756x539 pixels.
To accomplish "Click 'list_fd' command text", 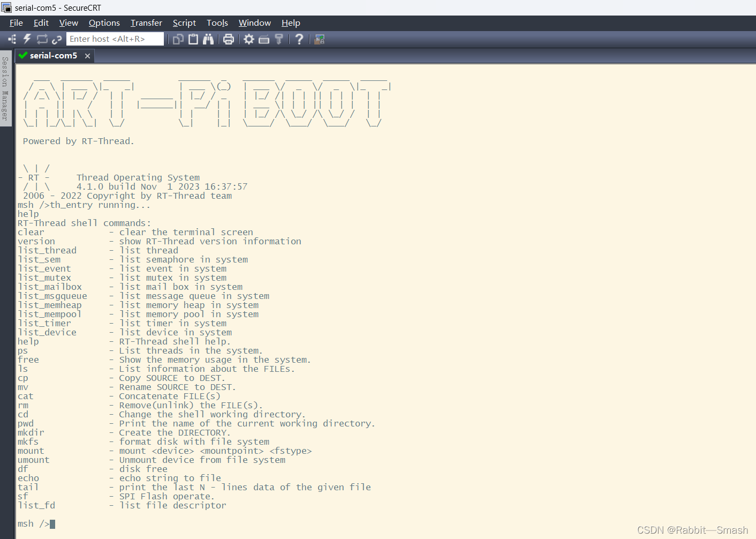I will 36,505.
